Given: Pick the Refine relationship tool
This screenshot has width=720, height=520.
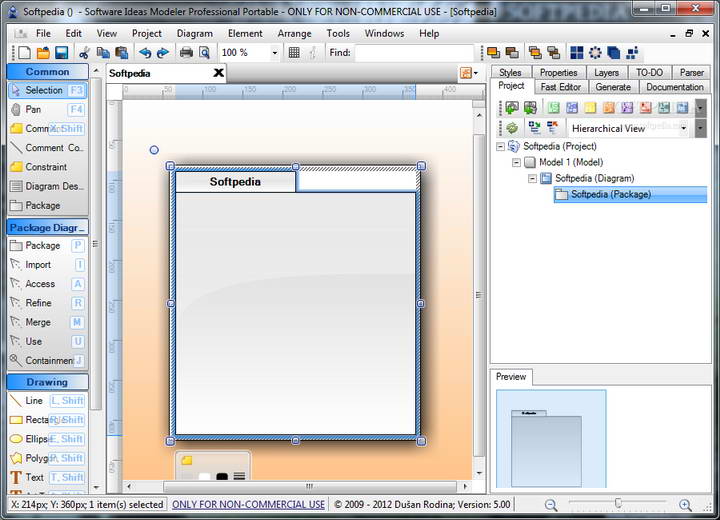Looking at the screenshot, I should pos(47,303).
